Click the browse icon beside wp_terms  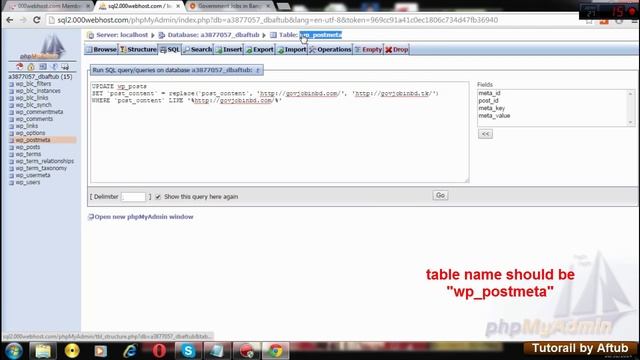pyautogui.click(x=11, y=154)
